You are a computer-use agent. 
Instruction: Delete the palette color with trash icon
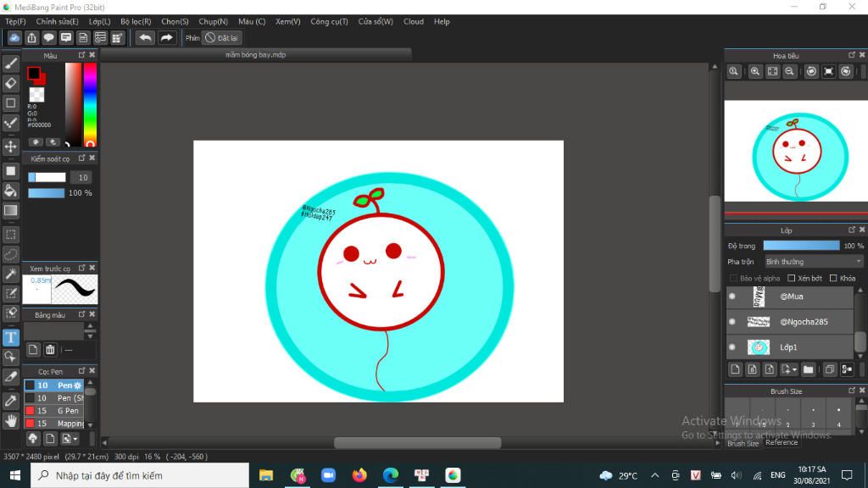pos(50,350)
